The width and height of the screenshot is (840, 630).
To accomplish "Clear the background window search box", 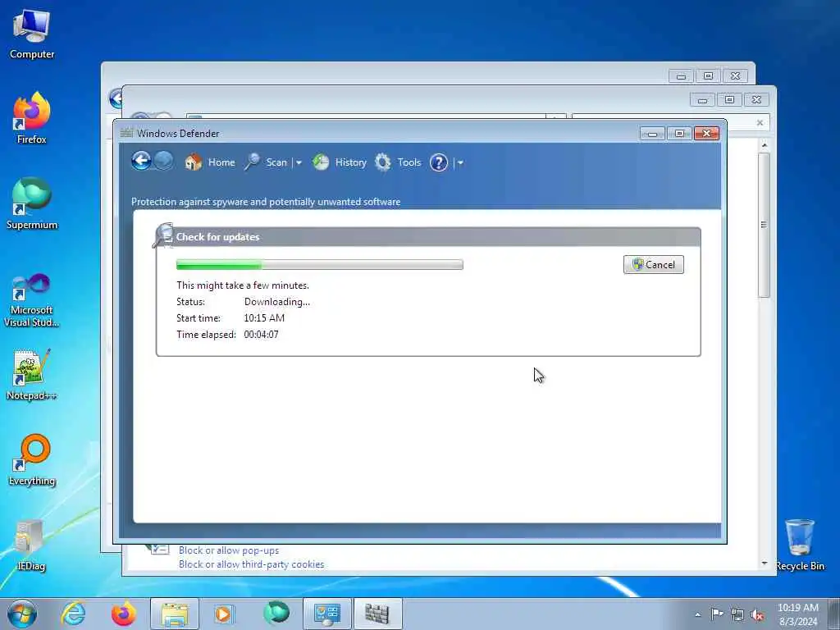I will point(760,123).
